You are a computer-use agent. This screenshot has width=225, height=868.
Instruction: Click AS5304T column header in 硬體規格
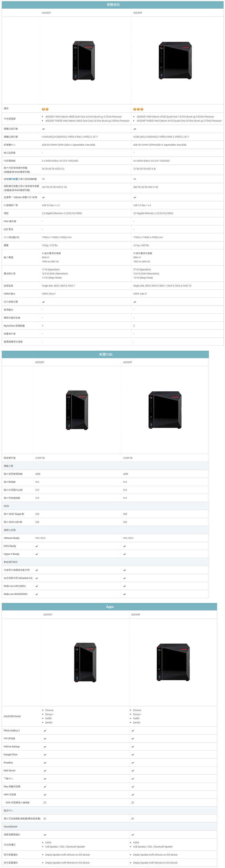point(138,13)
